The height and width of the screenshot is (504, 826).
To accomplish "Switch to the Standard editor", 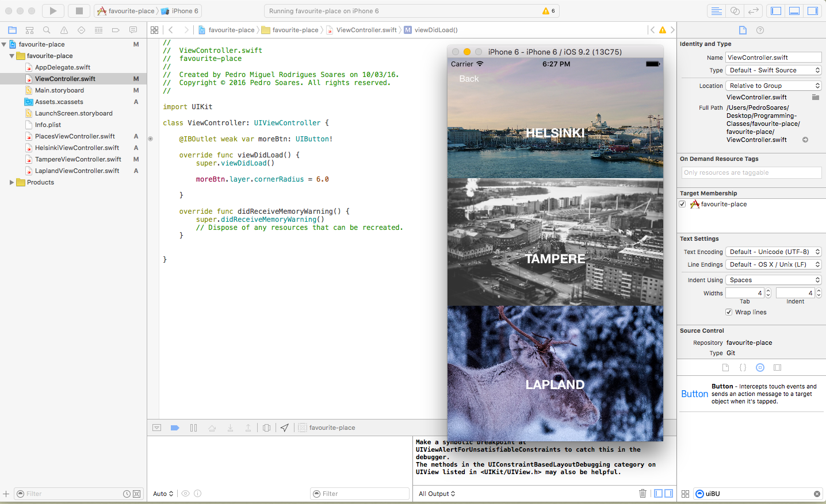I will 716,11.
